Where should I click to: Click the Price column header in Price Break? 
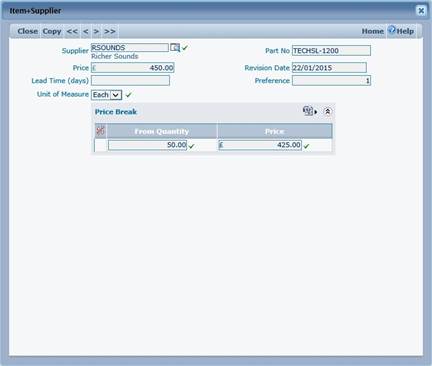[x=275, y=131]
